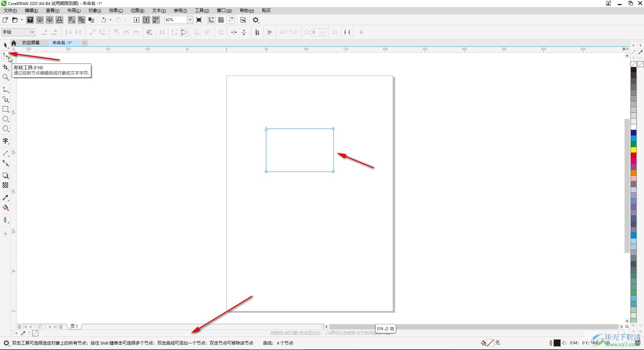
Task: Open the Bitmap menu
Action: (x=138, y=10)
